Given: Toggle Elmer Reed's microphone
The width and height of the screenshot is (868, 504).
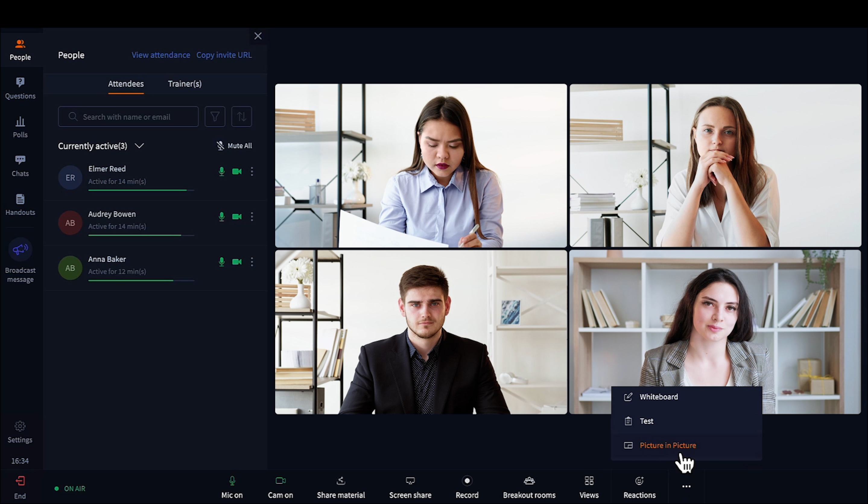Looking at the screenshot, I should pos(221,171).
